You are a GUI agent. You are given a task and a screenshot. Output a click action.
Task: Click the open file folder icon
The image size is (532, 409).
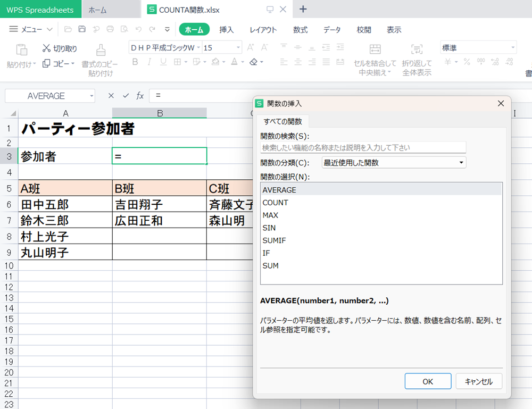[x=68, y=29]
